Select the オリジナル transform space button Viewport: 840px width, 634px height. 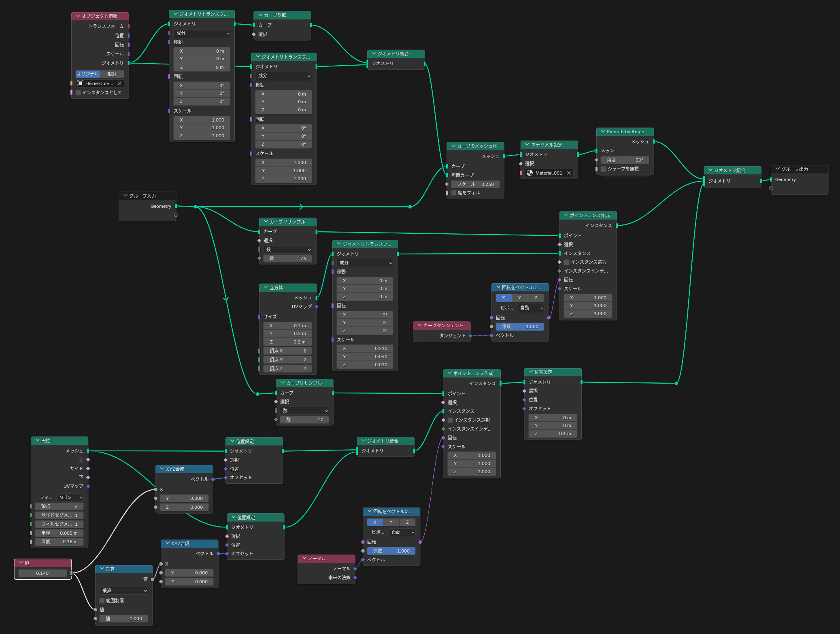[88, 74]
